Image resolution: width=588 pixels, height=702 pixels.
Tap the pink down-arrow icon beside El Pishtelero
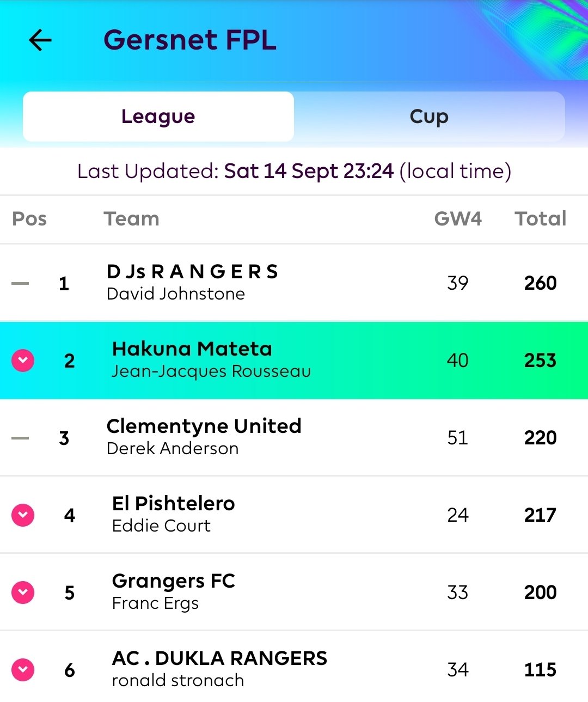pyautogui.click(x=23, y=515)
